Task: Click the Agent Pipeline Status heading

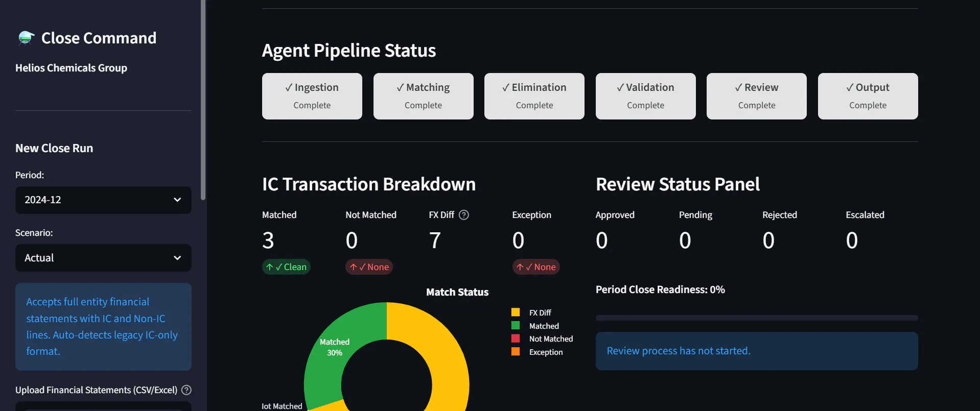Action: (x=349, y=51)
